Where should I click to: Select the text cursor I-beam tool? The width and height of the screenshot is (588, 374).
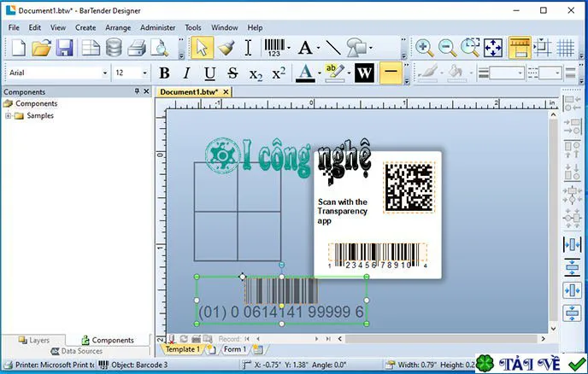point(248,48)
